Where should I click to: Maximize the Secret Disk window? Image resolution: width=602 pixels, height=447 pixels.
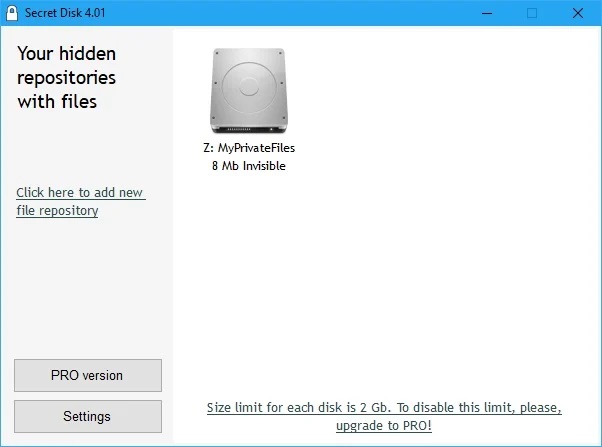tap(531, 13)
